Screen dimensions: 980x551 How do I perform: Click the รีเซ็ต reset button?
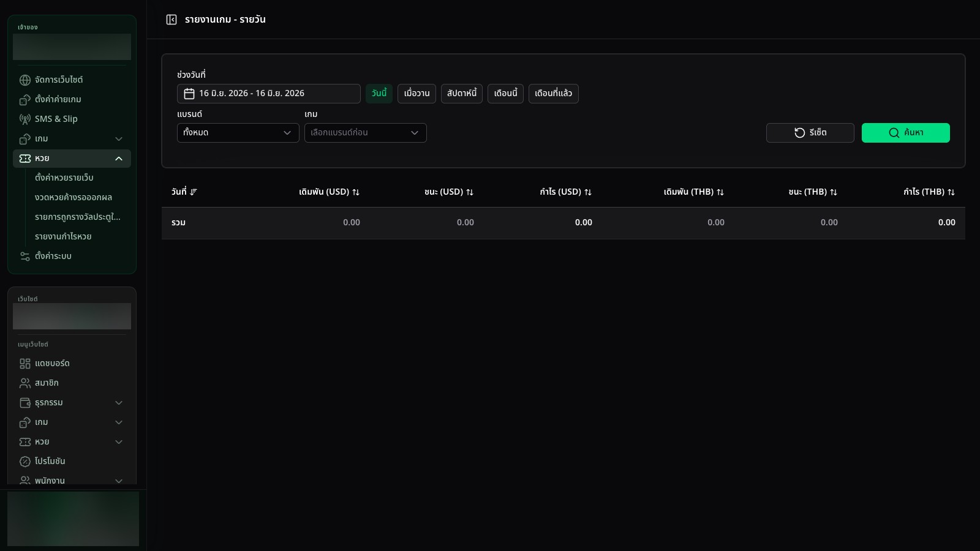point(810,133)
